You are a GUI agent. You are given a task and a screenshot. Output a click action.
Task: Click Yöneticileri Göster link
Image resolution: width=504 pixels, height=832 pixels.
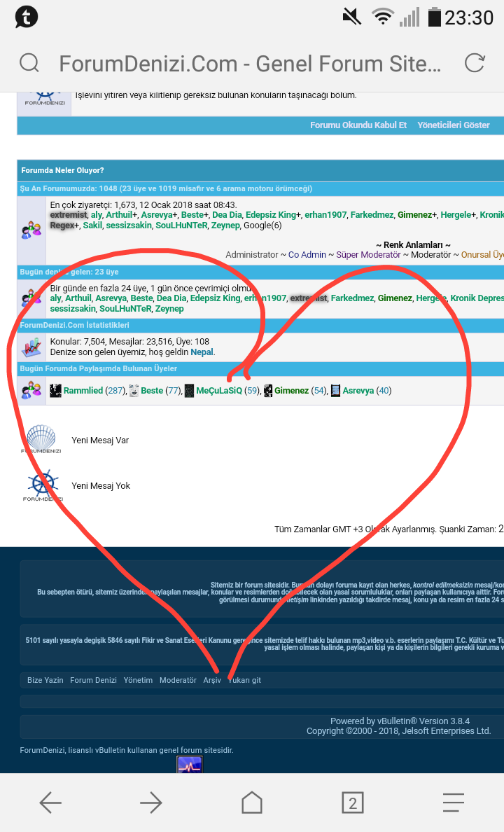point(454,125)
